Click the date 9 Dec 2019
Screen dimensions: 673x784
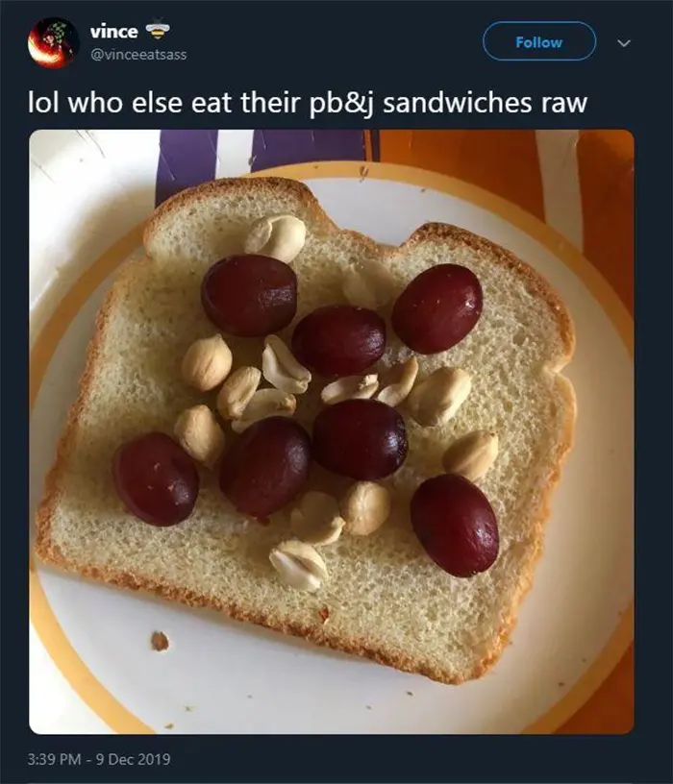point(133,759)
